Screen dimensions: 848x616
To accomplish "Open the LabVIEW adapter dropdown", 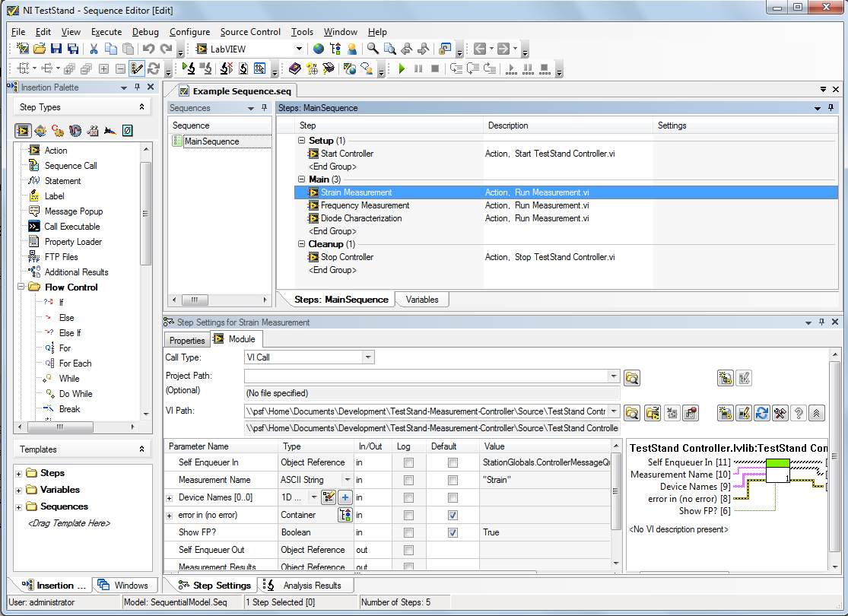I will (x=300, y=49).
